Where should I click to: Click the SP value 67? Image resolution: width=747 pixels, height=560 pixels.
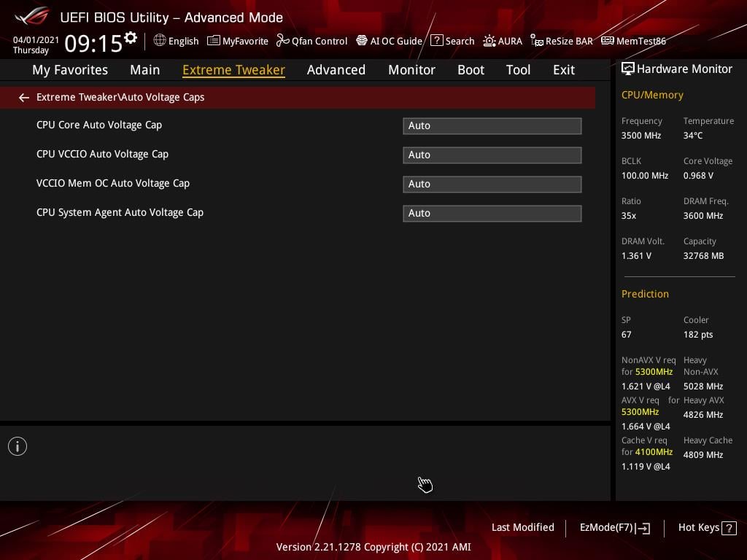[x=626, y=335]
